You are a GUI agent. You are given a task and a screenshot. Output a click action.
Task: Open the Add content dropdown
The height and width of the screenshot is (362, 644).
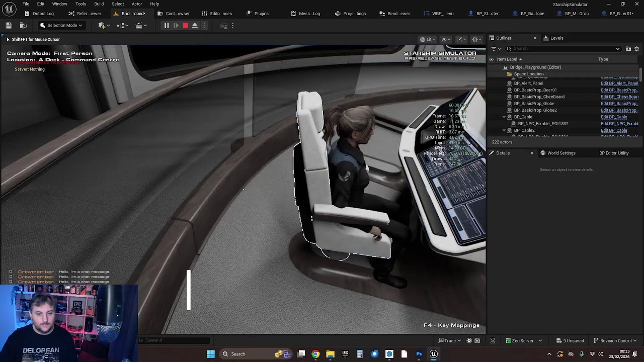103,26
